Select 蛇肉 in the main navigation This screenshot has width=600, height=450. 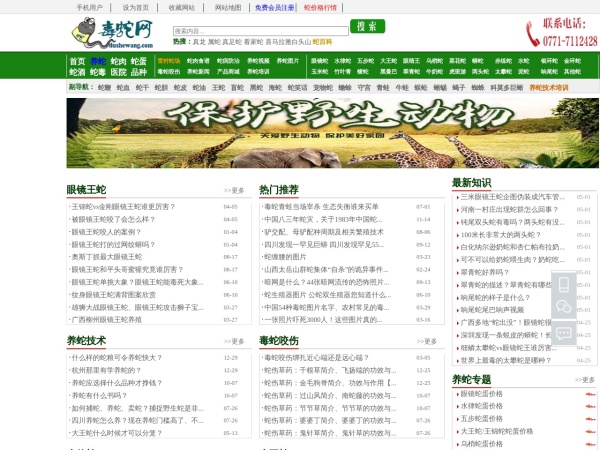(118, 61)
